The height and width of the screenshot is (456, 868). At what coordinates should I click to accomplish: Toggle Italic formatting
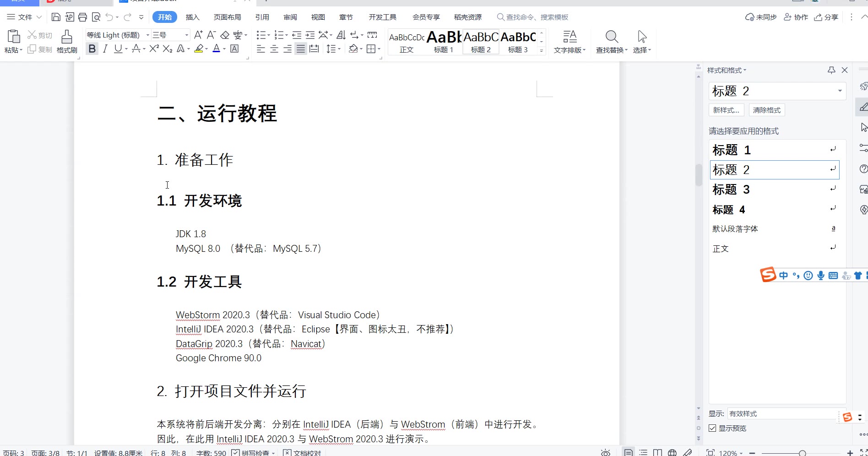pyautogui.click(x=105, y=49)
